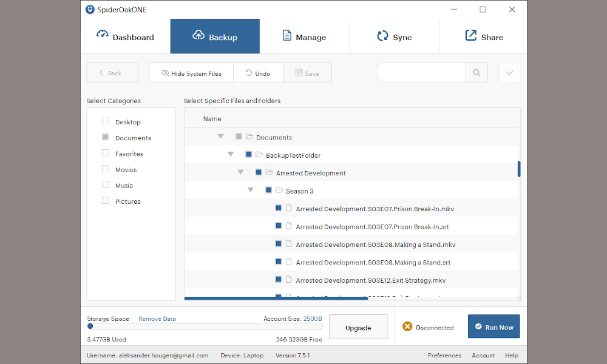
Task: Open the Dashboard tab
Action: pos(125,36)
